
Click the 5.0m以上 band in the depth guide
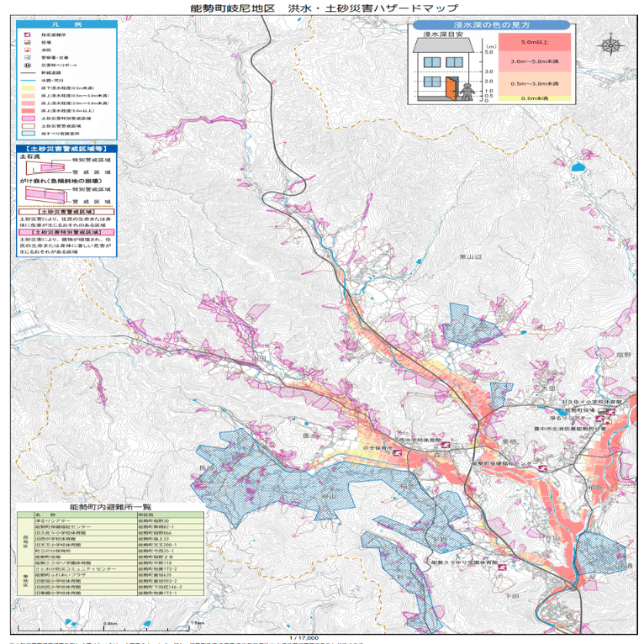535,42
